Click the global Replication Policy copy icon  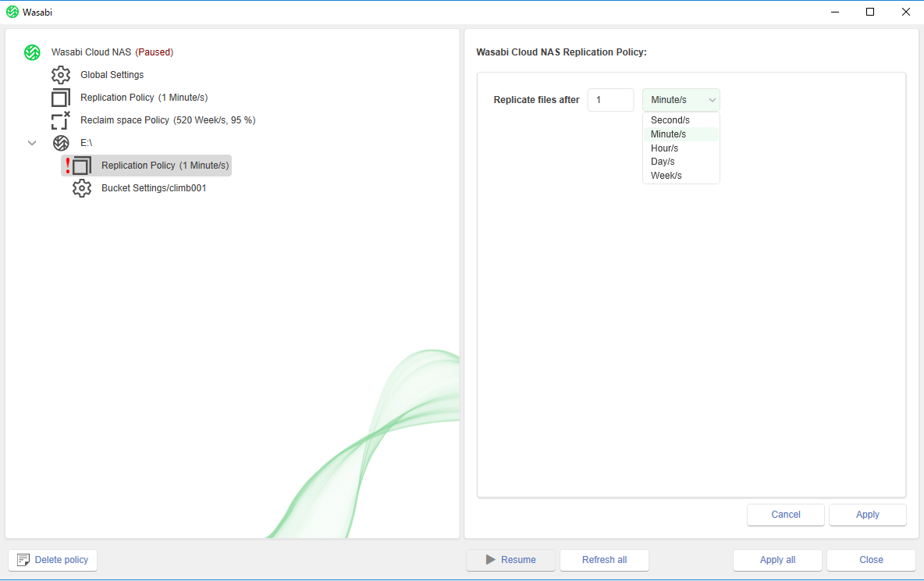click(x=61, y=98)
